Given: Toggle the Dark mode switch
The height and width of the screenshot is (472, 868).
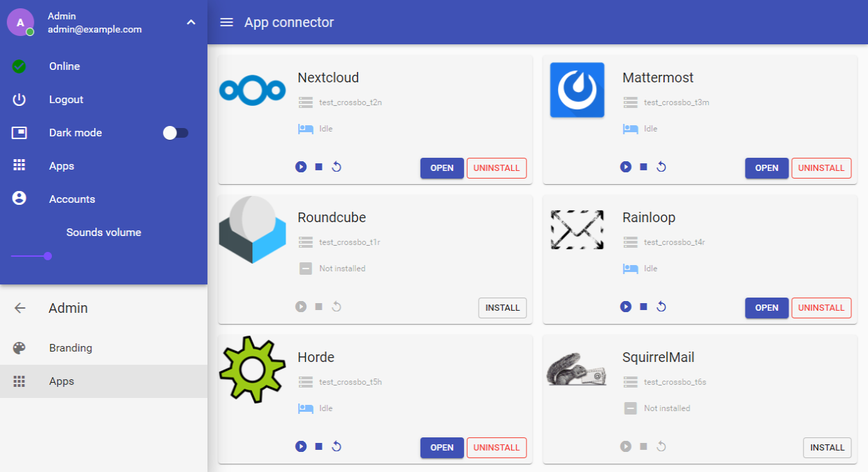Looking at the screenshot, I should (x=176, y=133).
